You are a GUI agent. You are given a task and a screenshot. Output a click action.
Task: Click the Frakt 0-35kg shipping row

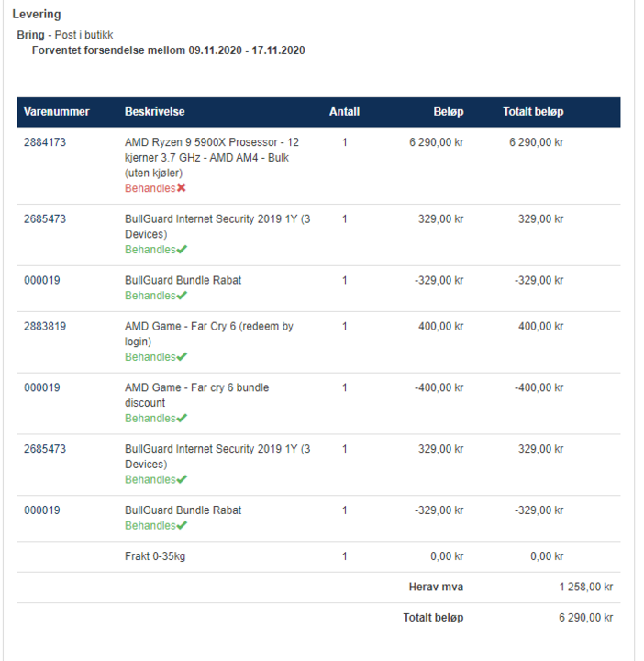click(x=160, y=556)
